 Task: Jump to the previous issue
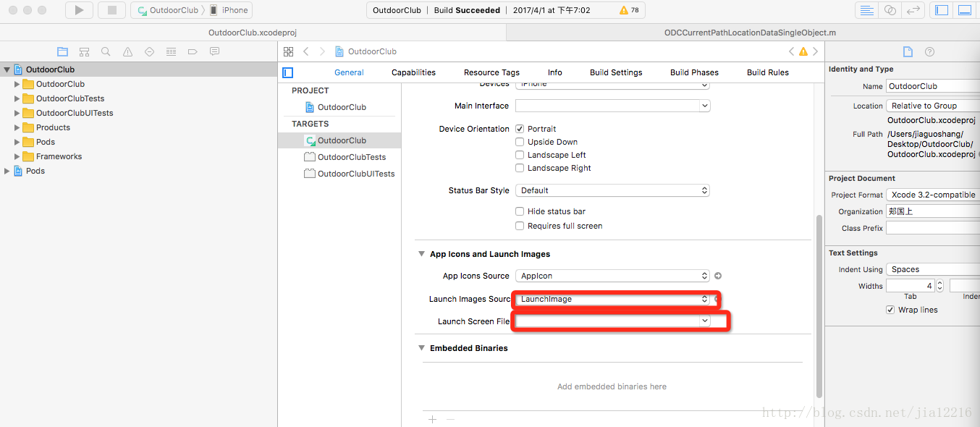click(791, 51)
